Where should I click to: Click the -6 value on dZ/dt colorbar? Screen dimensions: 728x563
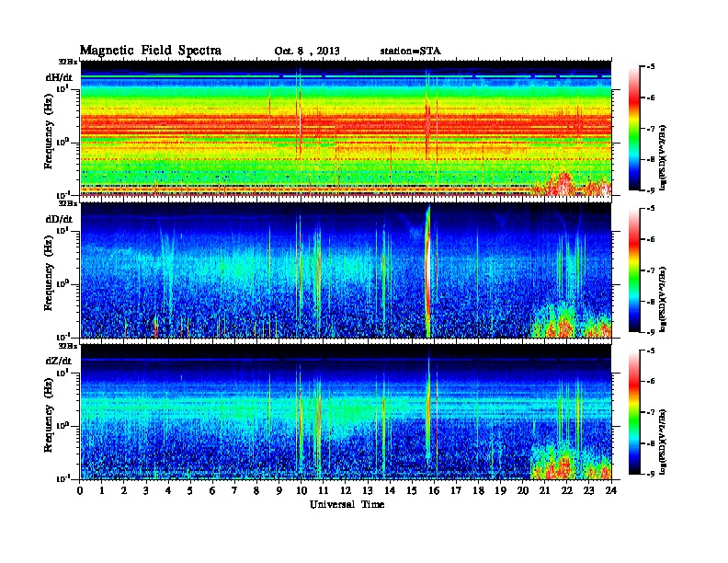651,382
